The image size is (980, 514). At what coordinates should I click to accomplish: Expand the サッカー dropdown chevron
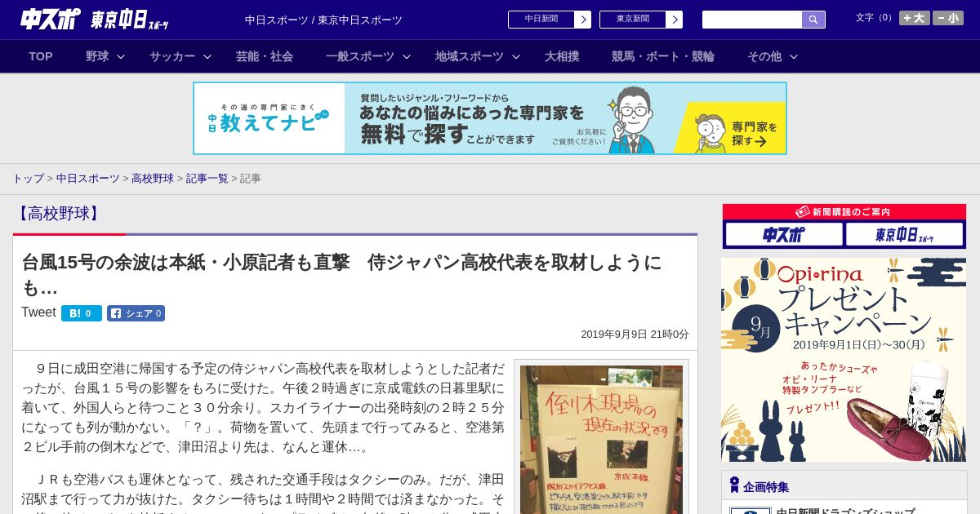(207, 56)
